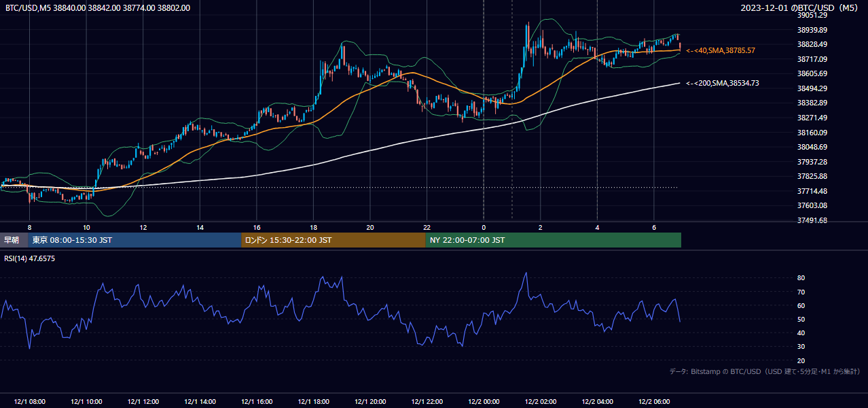The image size is (868, 408).
Task: Click the 200 SMA value label 38534.73
Action: click(x=723, y=83)
